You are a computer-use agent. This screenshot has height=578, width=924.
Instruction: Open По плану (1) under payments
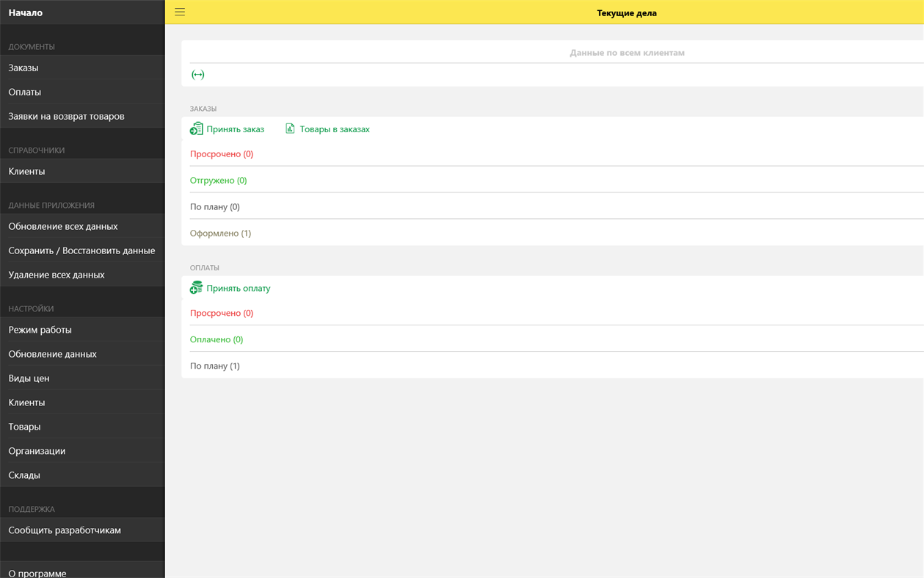pyautogui.click(x=215, y=365)
